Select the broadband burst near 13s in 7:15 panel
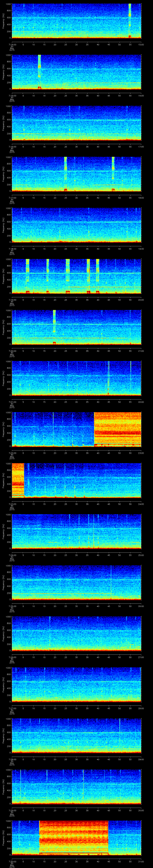The image size is (153, 868). [39, 72]
